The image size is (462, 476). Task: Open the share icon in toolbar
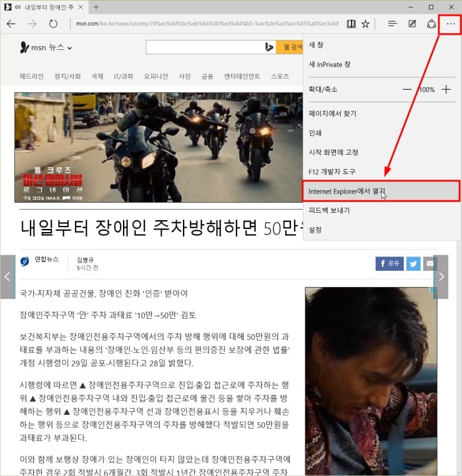[431, 24]
